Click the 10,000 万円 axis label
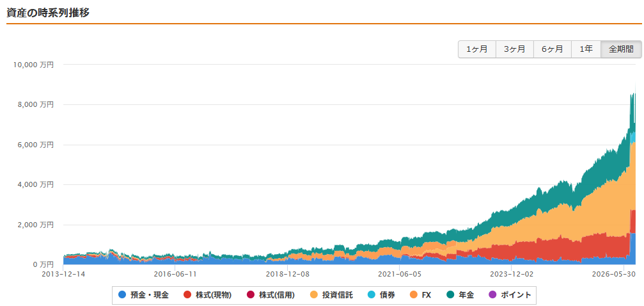Screen dimensions: 644x306 pos(34,65)
